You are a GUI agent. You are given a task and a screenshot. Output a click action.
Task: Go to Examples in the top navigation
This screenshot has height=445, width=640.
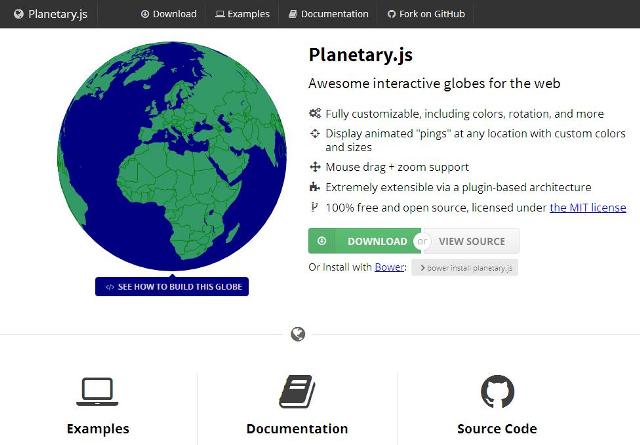pyautogui.click(x=242, y=14)
